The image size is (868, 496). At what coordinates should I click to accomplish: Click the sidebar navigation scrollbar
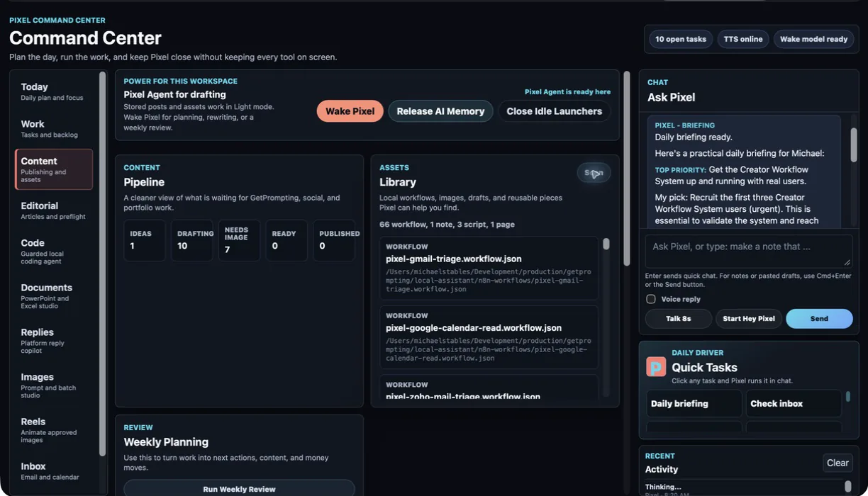pos(102,264)
